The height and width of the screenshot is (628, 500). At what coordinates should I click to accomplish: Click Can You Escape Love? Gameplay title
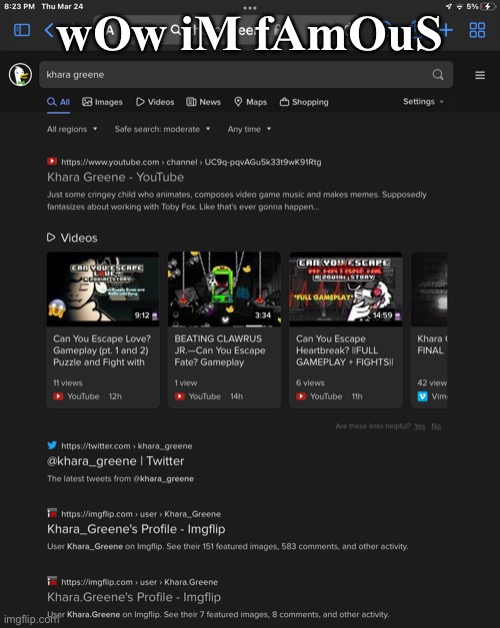tap(102, 350)
